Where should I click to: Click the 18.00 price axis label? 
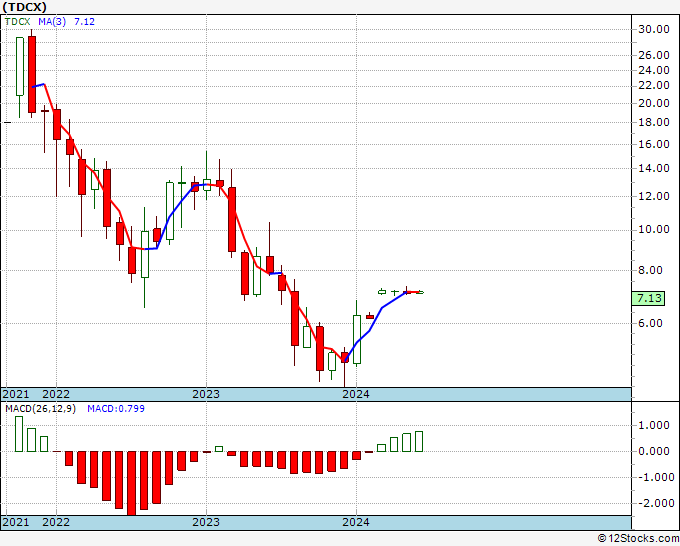(x=654, y=122)
